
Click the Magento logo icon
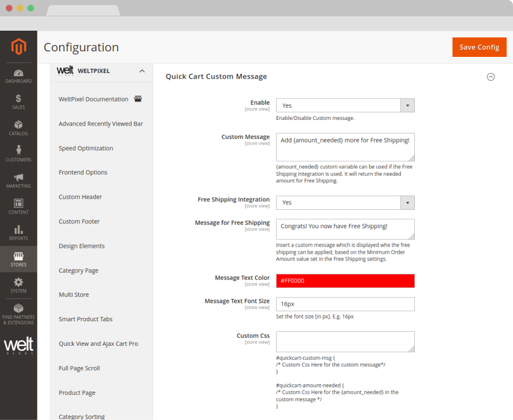18,47
